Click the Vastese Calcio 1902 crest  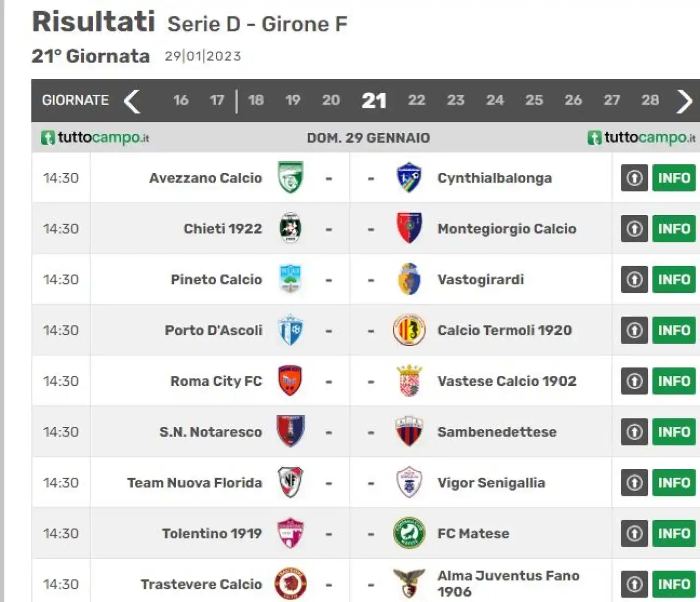pos(409,381)
